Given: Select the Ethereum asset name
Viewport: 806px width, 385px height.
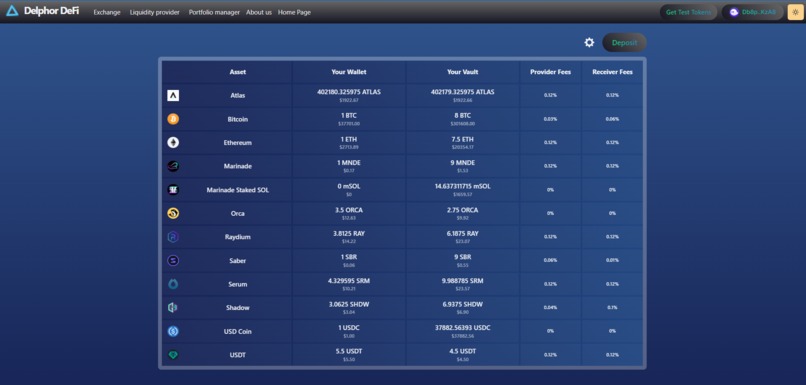Looking at the screenshot, I should [x=237, y=143].
